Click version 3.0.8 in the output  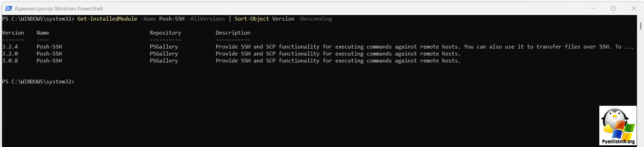[x=10, y=61]
